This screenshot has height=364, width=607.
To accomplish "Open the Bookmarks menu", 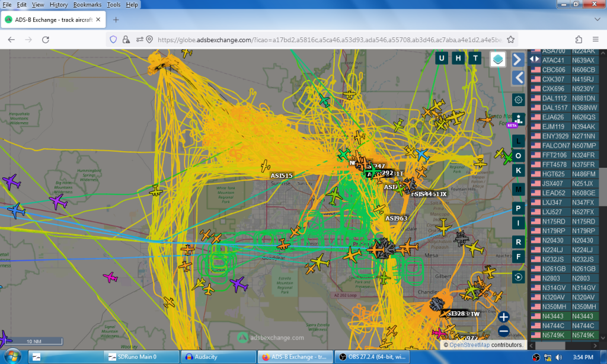I will pos(88,5).
